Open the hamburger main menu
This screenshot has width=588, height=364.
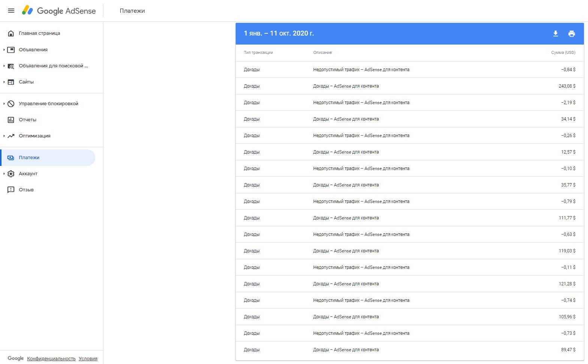11,10
